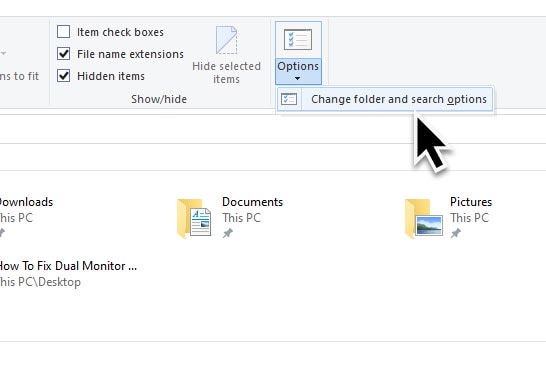Click the Options checklist icon
Screen dimensions: 546x366
pyautogui.click(x=298, y=40)
